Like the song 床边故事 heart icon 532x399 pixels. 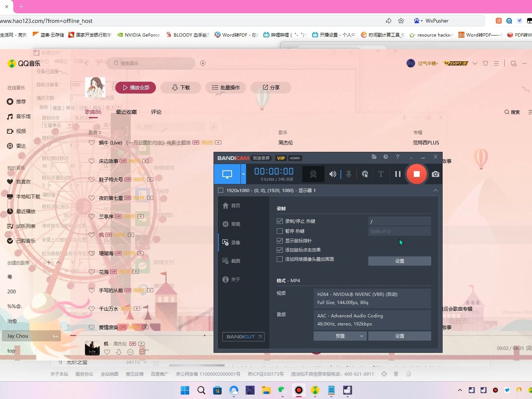click(x=92, y=161)
